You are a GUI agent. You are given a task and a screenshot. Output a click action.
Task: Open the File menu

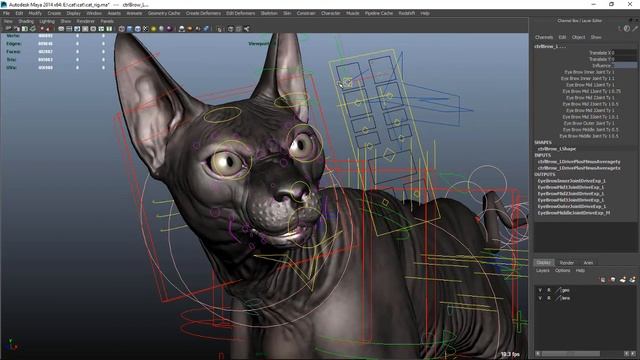coord(6,13)
